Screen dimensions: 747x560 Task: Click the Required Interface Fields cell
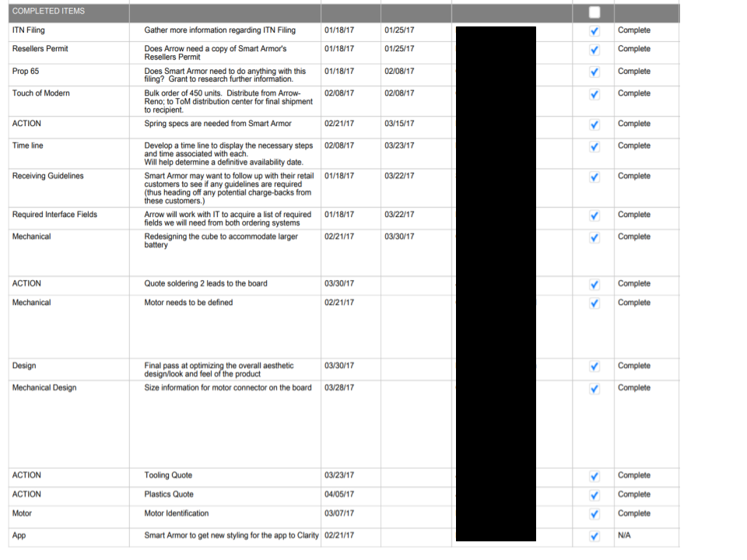[x=68, y=218]
